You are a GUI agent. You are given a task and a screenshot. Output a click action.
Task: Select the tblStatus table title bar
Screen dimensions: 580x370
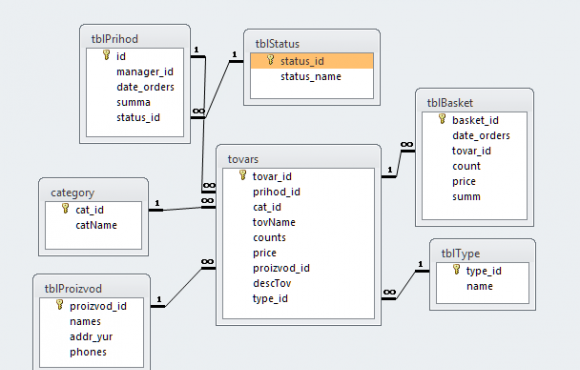pyautogui.click(x=312, y=44)
